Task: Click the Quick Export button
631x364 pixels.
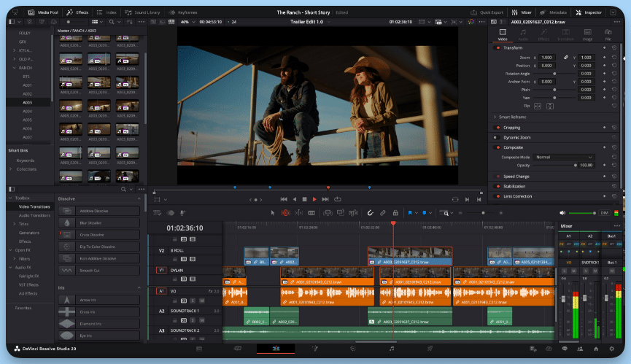Action: pyautogui.click(x=487, y=12)
